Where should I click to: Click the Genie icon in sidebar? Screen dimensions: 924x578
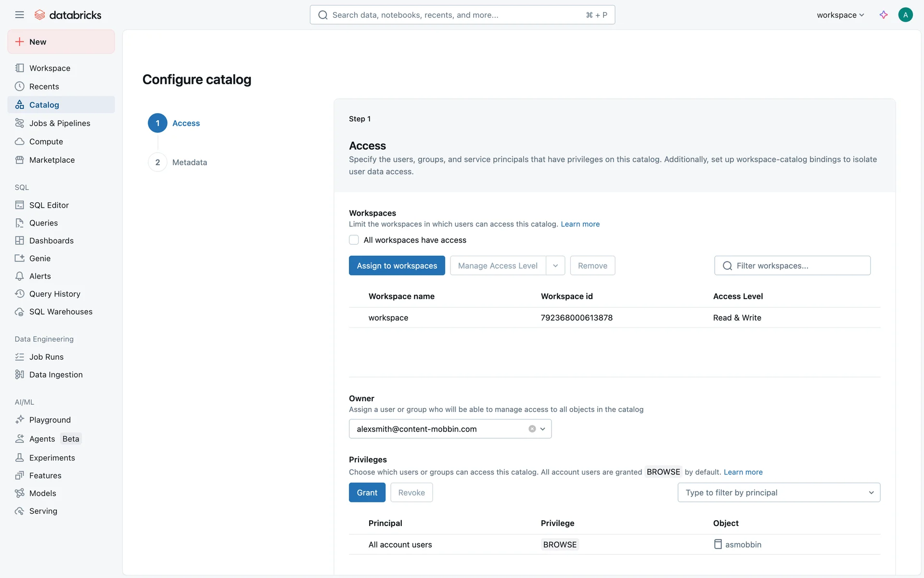coord(19,258)
